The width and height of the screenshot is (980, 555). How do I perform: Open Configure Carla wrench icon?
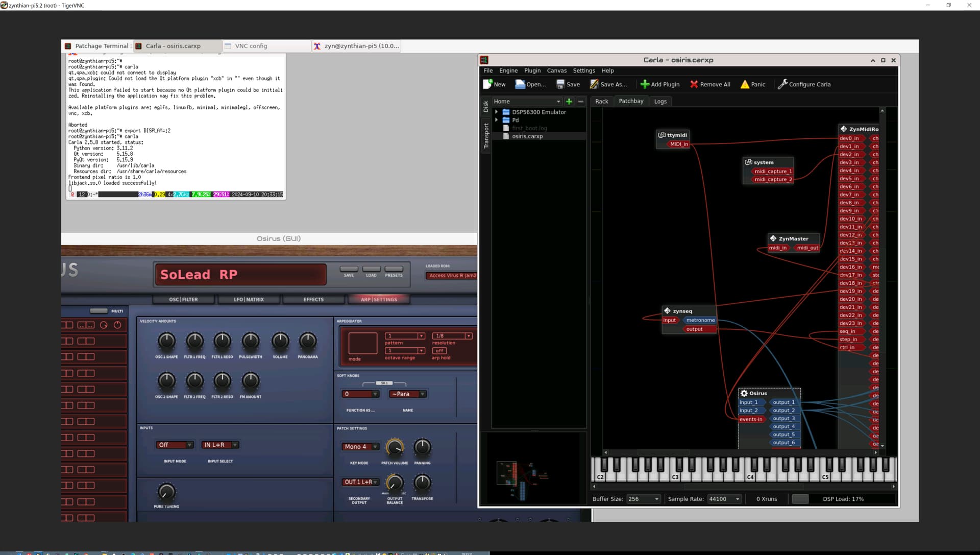(782, 84)
